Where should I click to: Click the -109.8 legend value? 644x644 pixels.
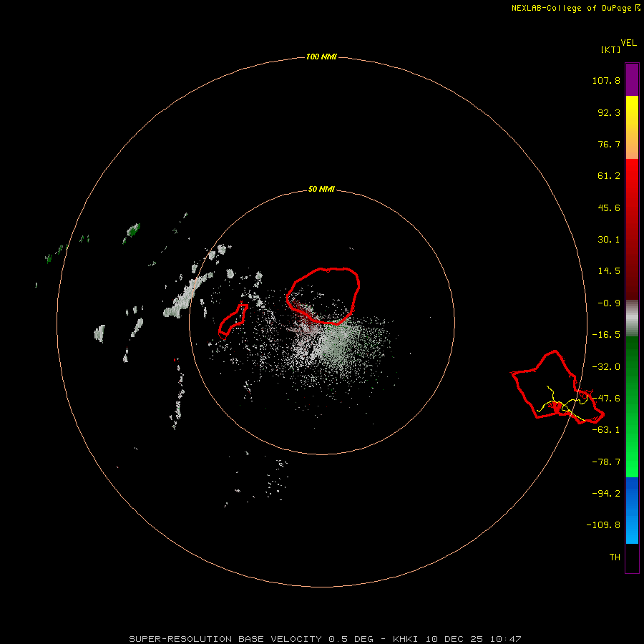[603, 525]
